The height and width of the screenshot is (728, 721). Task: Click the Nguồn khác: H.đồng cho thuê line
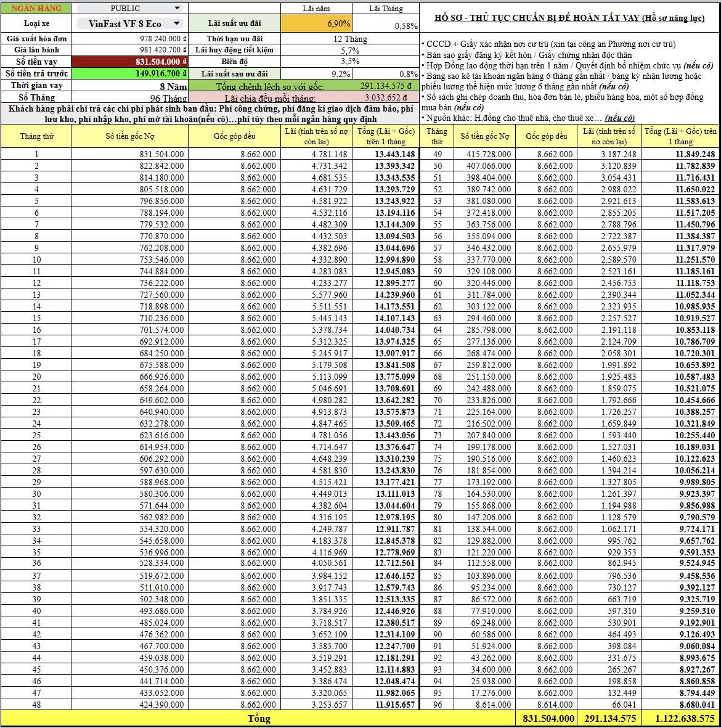(528, 118)
